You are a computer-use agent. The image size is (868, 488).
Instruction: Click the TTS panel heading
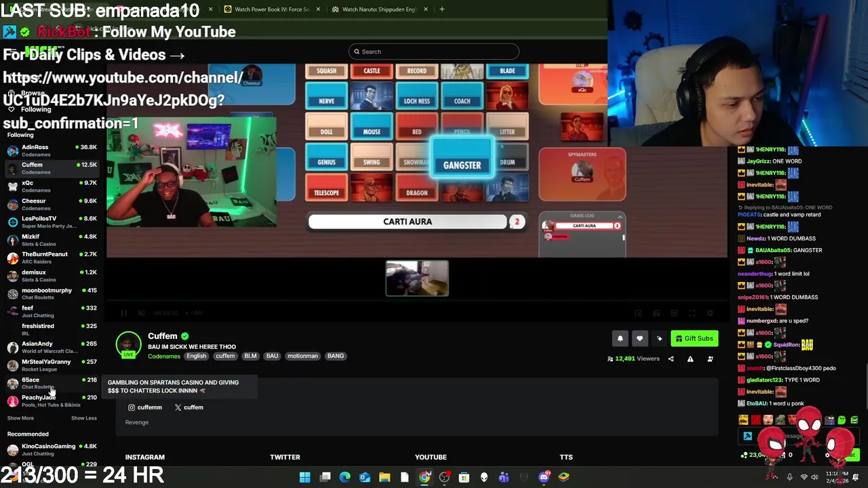click(x=566, y=457)
